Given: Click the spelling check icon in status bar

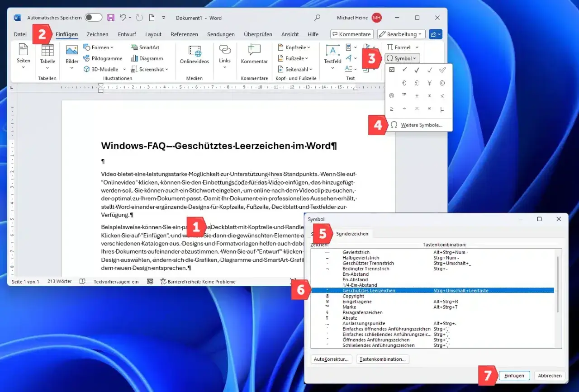Looking at the screenshot, I should 82,281.
